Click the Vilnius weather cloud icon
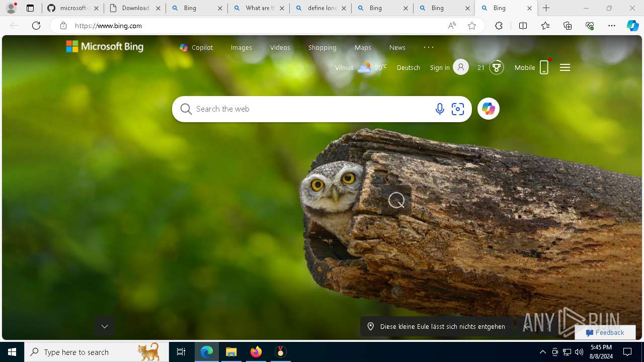The width and height of the screenshot is (644, 362). 364,67
